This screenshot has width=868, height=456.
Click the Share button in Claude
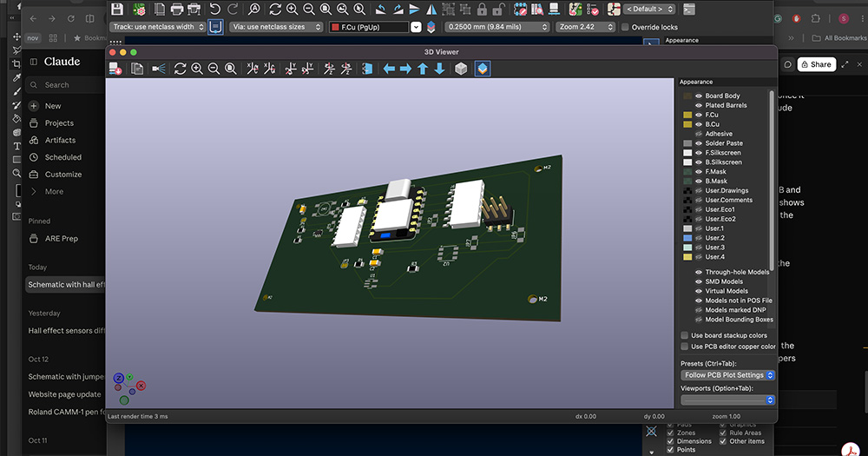coord(816,64)
